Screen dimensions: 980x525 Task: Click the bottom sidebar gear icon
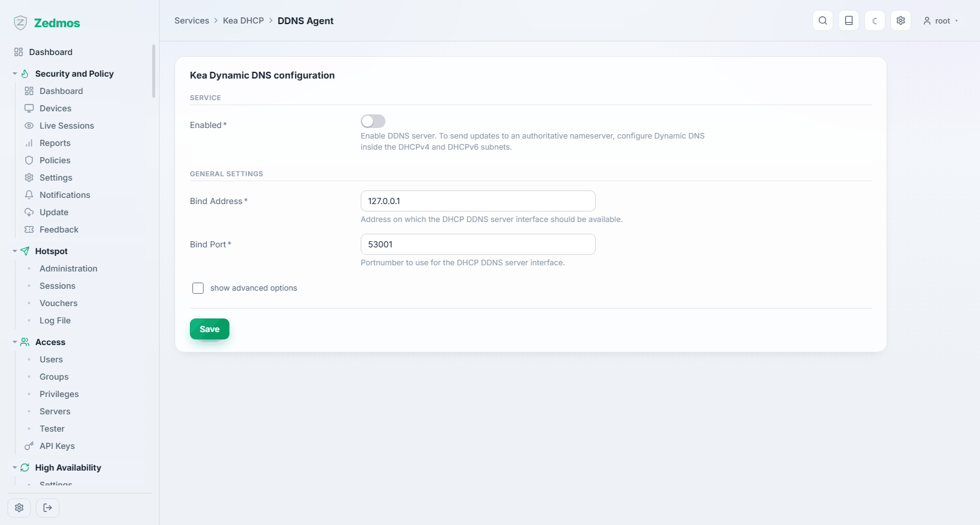(x=19, y=508)
